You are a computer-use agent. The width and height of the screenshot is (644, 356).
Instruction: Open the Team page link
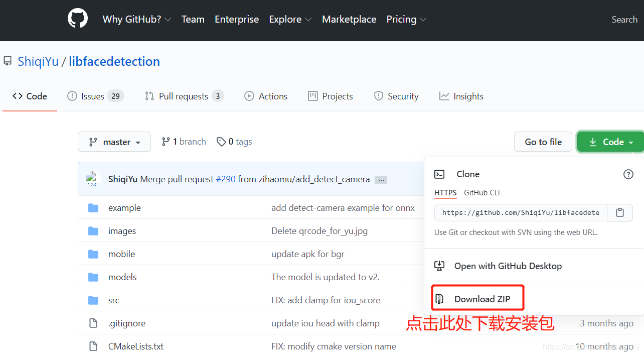pyautogui.click(x=193, y=19)
